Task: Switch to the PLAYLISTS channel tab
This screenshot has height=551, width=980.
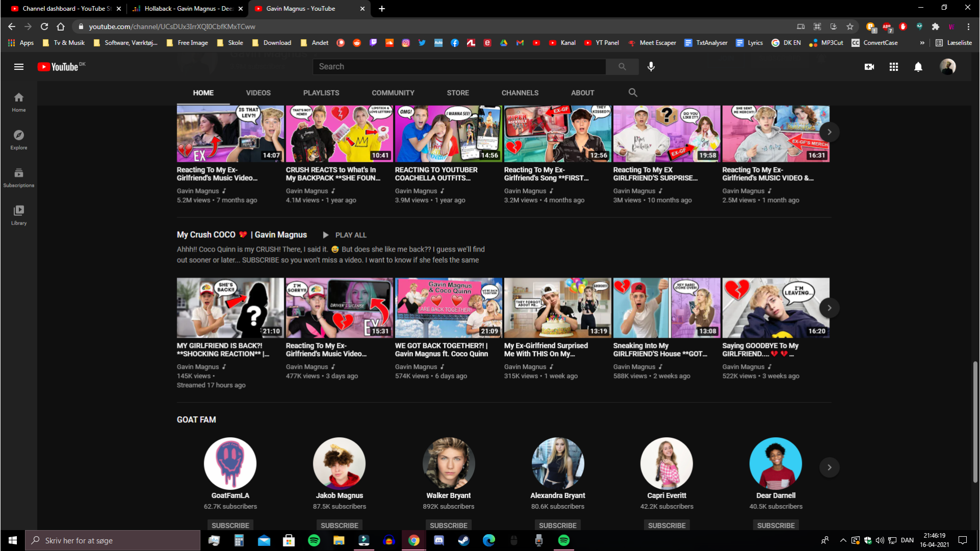Action: point(321,93)
